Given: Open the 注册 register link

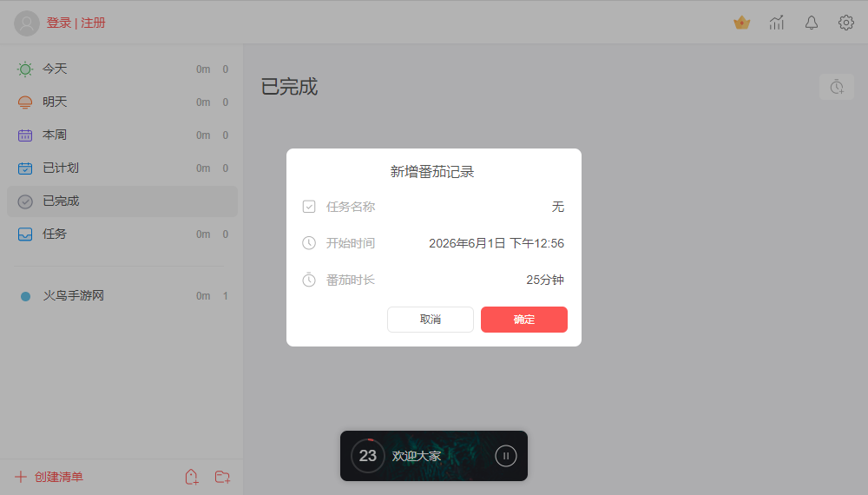Looking at the screenshot, I should tap(93, 23).
